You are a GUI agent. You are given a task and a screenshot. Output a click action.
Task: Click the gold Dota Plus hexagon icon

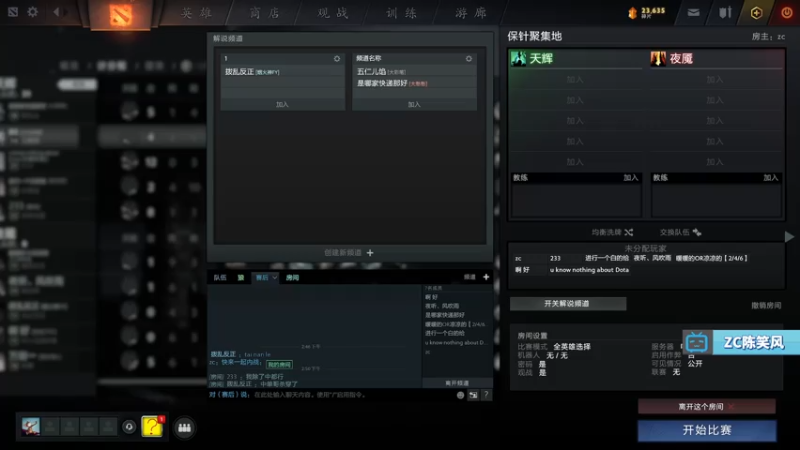coord(756,13)
